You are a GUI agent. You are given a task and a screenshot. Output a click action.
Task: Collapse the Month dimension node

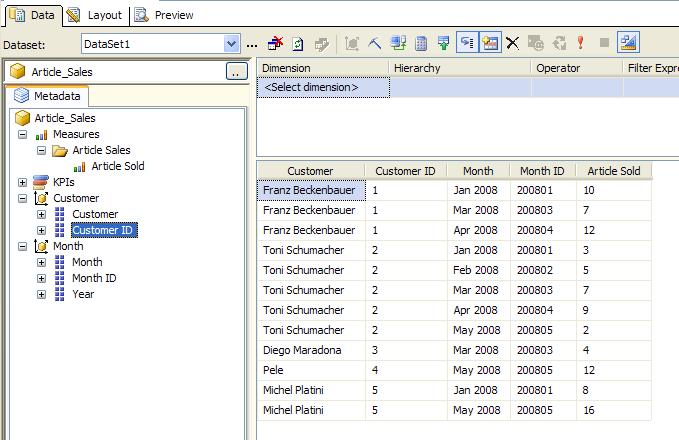pyautogui.click(x=23, y=246)
